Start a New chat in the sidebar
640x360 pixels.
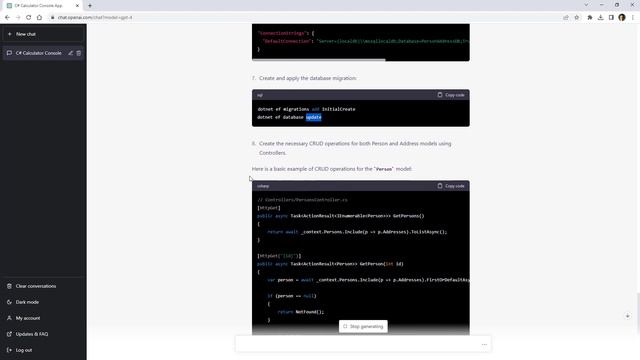click(43, 34)
